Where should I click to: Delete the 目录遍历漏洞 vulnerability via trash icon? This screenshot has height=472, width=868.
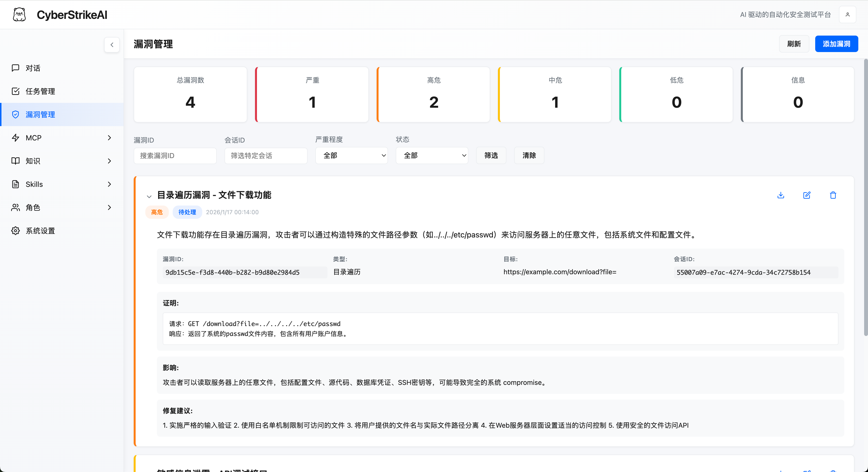(833, 195)
